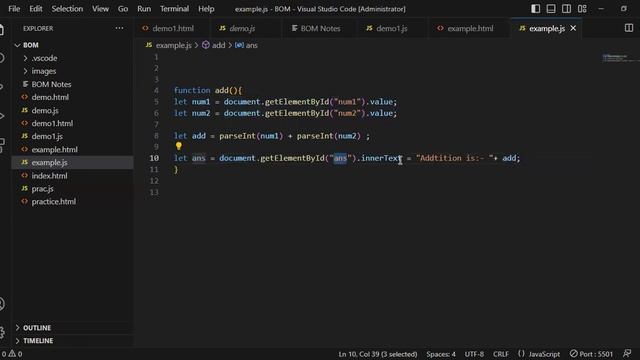640x360 pixels.
Task: Click the word innerText on line 10
Action: (x=382, y=158)
